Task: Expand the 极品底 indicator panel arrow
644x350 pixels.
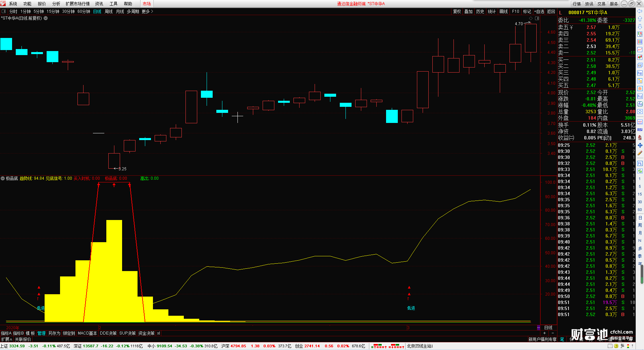Action: pyautogui.click(x=3, y=178)
